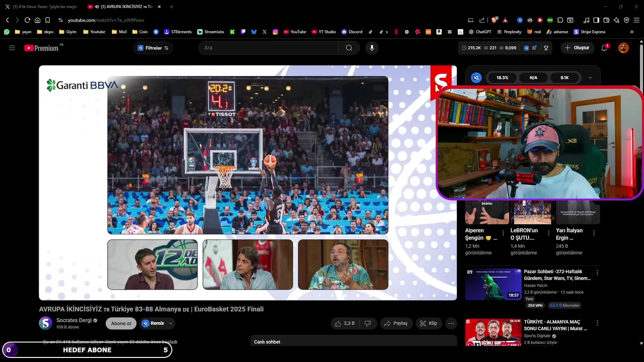Open WhatsApp bookmark
This screenshot has height=362, width=644.
pos(7,32)
